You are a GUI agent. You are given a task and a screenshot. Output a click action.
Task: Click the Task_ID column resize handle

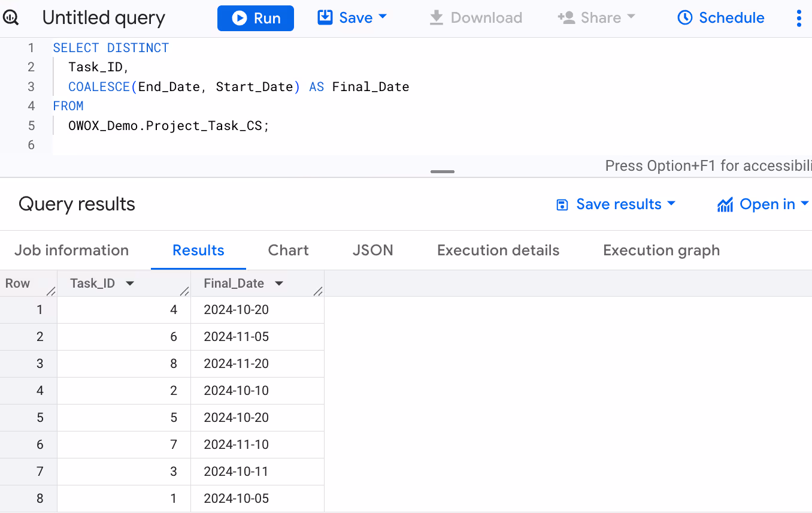[184, 291]
